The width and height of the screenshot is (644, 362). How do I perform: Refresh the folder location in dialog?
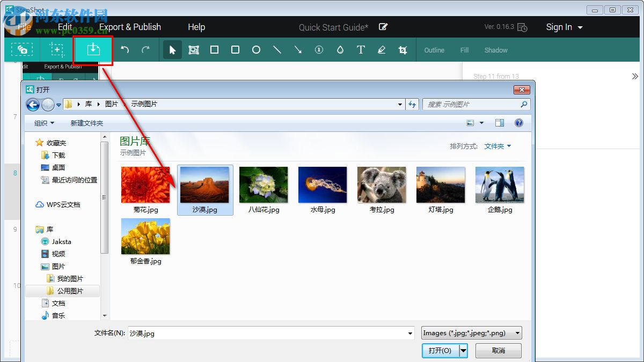(x=412, y=105)
